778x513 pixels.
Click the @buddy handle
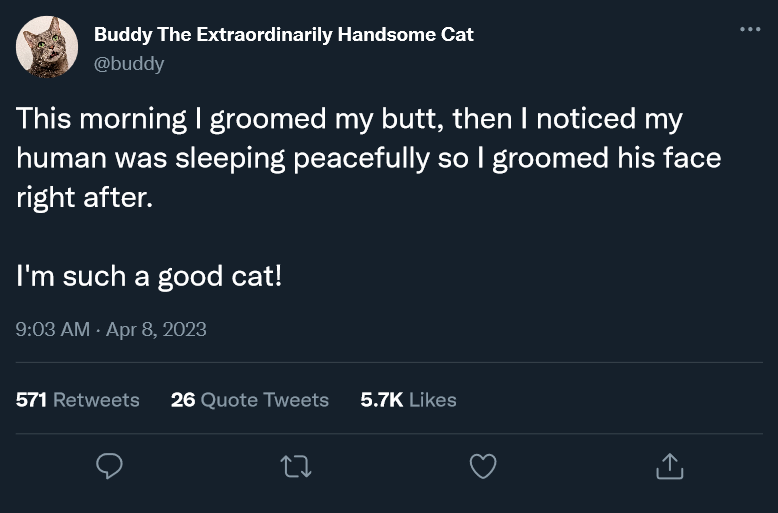(129, 63)
